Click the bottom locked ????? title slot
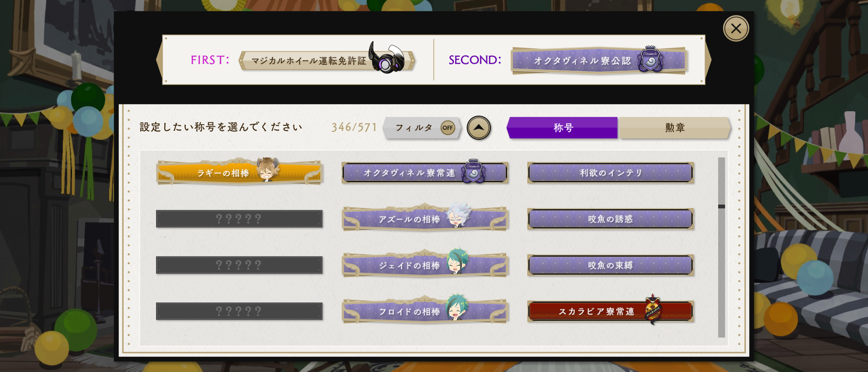The width and height of the screenshot is (868, 372). point(239,311)
